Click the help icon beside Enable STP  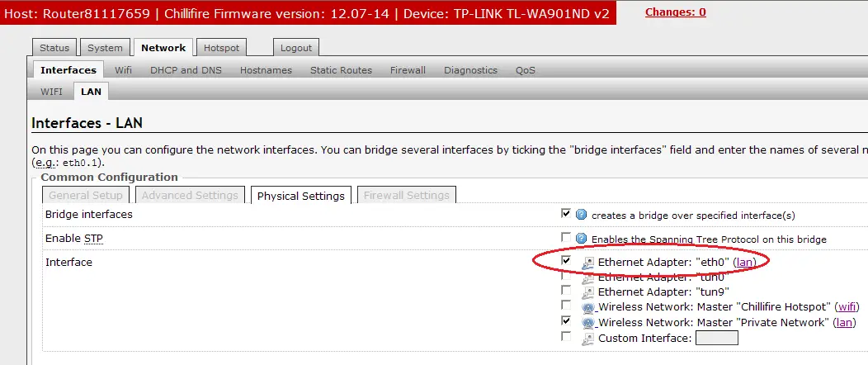click(x=581, y=239)
